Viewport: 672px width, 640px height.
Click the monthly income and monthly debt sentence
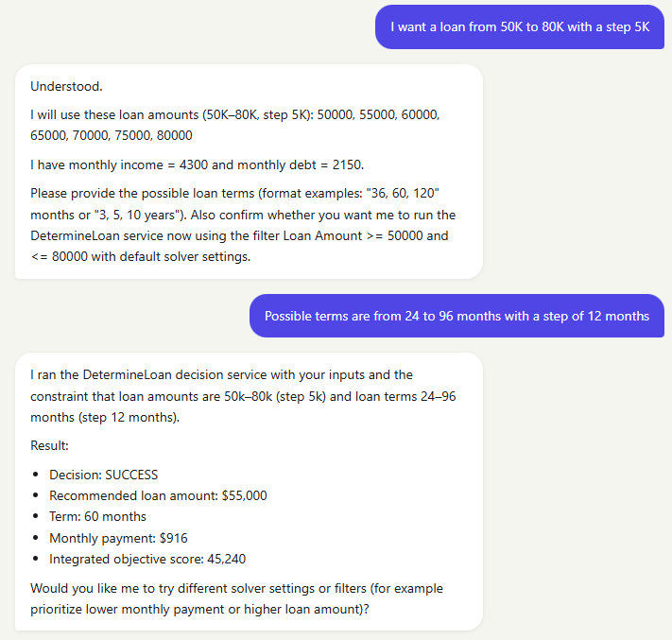(198, 165)
